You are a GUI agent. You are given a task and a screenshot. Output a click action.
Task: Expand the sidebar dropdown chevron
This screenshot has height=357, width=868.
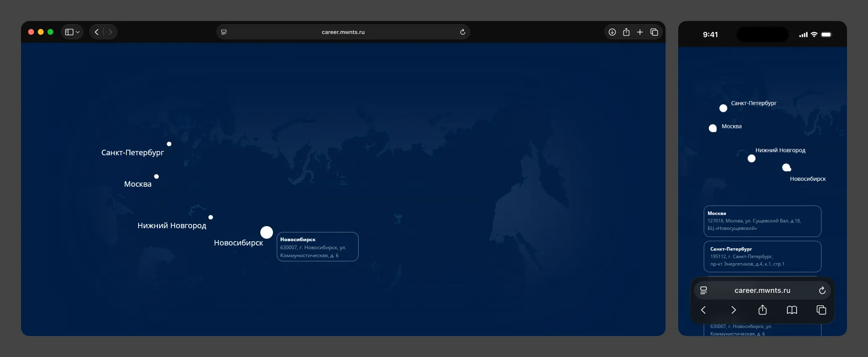[x=78, y=32]
